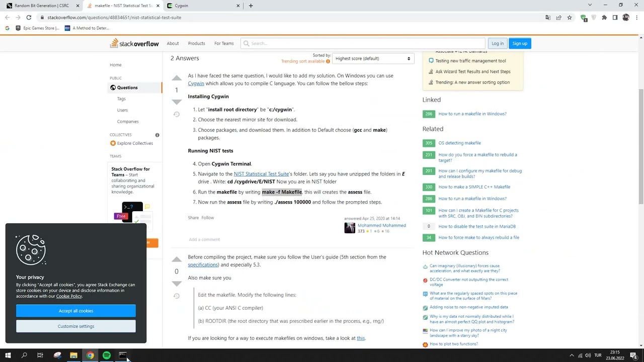Reload the page in Chrome
Viewport: 644px width, 362px height.
(29, 18)
